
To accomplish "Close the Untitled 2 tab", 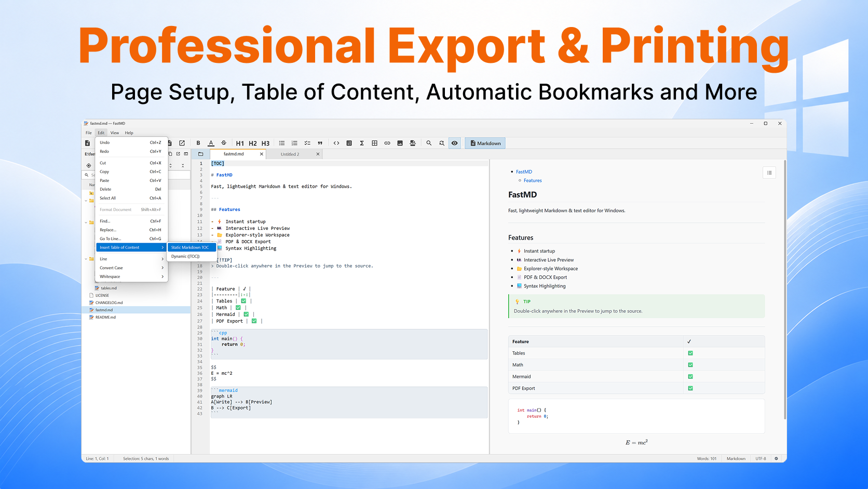I will click(x=318, y=154).
